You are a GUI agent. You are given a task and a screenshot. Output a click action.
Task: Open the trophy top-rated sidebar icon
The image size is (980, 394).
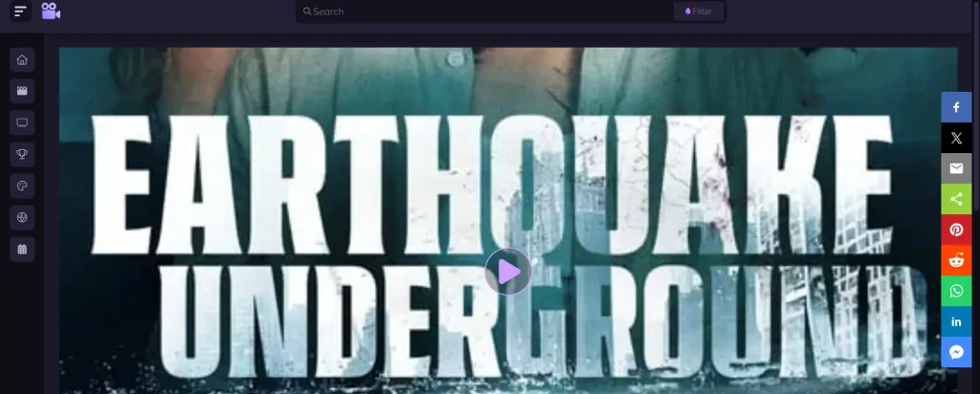(22, 154)
